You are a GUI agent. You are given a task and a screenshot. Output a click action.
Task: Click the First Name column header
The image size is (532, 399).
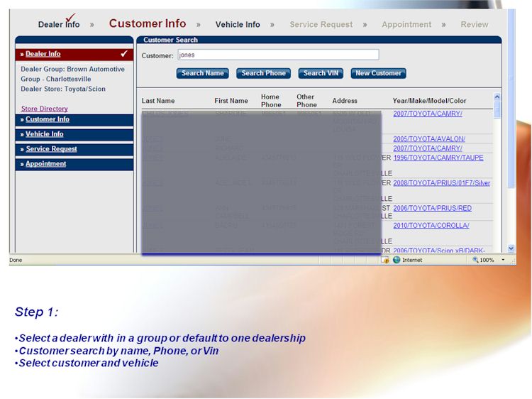click(231, 101)
